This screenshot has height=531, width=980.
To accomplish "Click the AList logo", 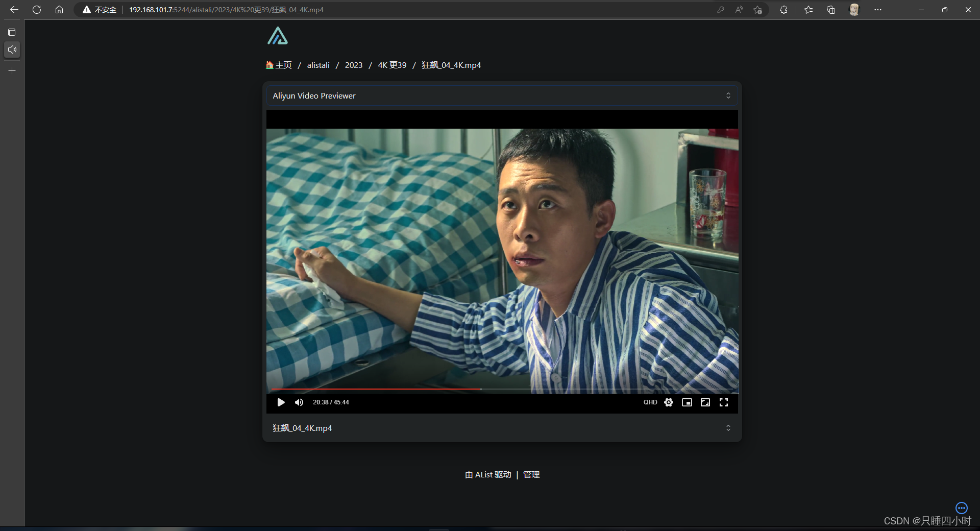I will click(278, 36).
